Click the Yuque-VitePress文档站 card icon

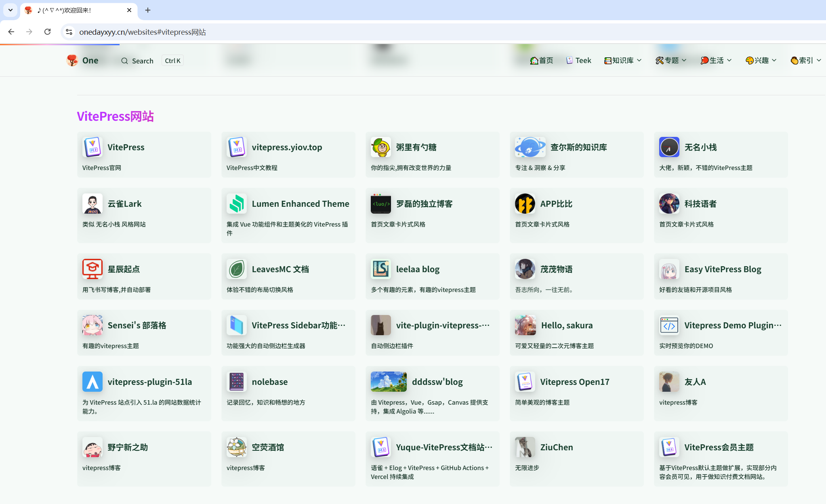coord(381,447)
